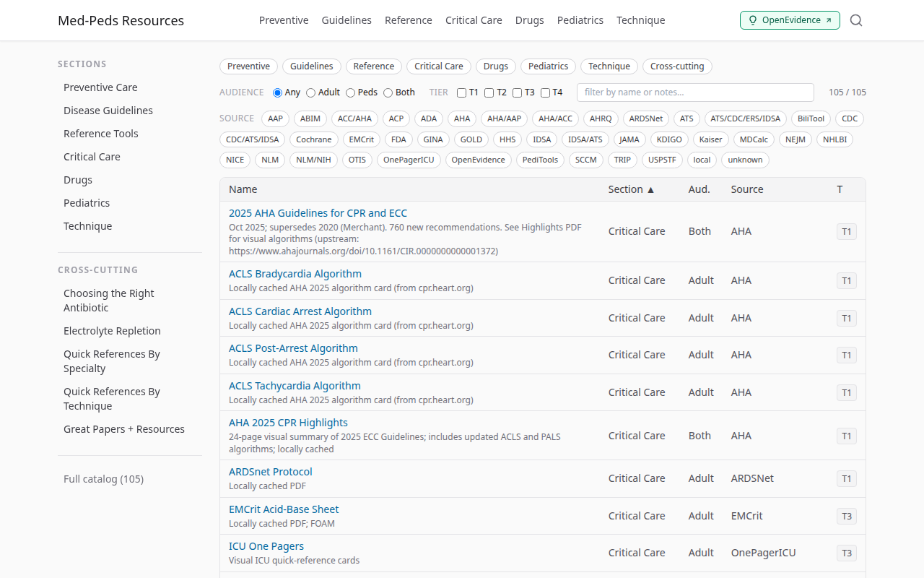Filter by the USPSTF source chip
The image size is (924, 578).
(x=662, y=160)
